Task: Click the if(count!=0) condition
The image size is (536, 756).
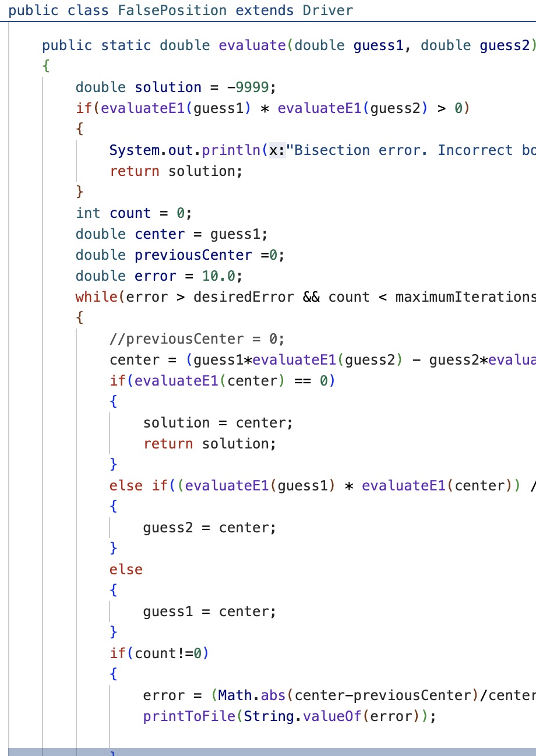Action: pos(159,653)
